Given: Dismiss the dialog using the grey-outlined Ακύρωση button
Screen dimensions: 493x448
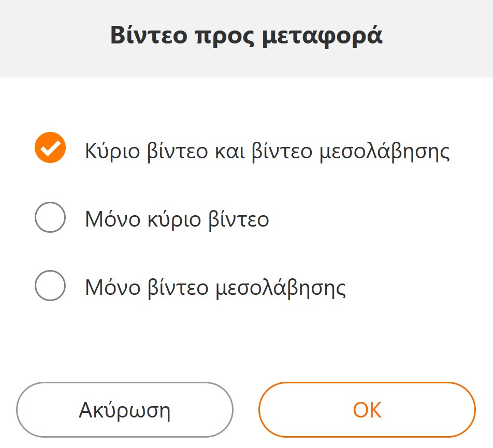Looking at the screenshot, I should coord(125,410).
